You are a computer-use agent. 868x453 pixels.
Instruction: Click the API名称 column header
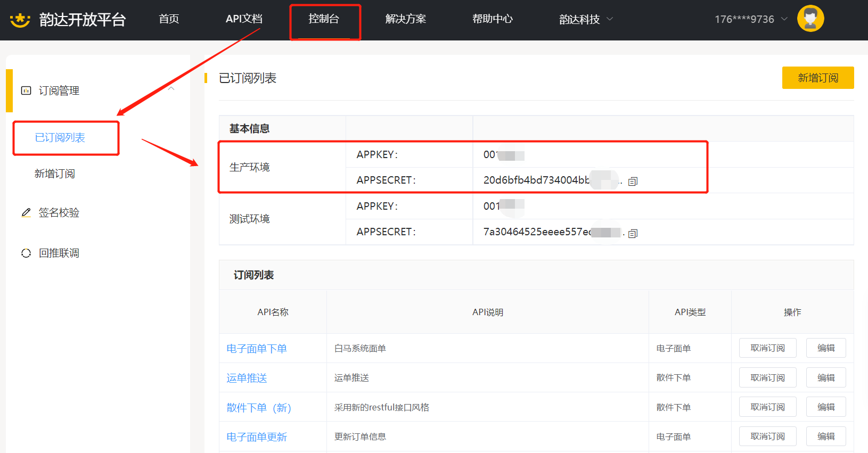(x=273, y=312)
